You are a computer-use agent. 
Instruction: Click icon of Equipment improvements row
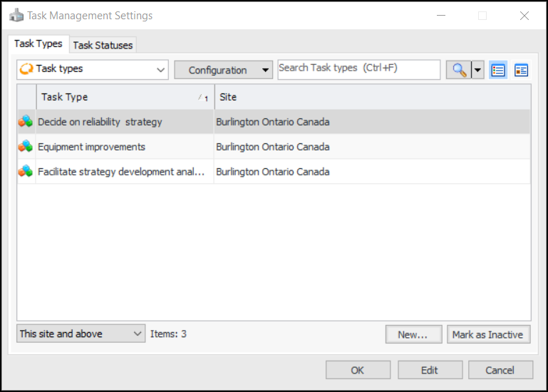(26, 147)
